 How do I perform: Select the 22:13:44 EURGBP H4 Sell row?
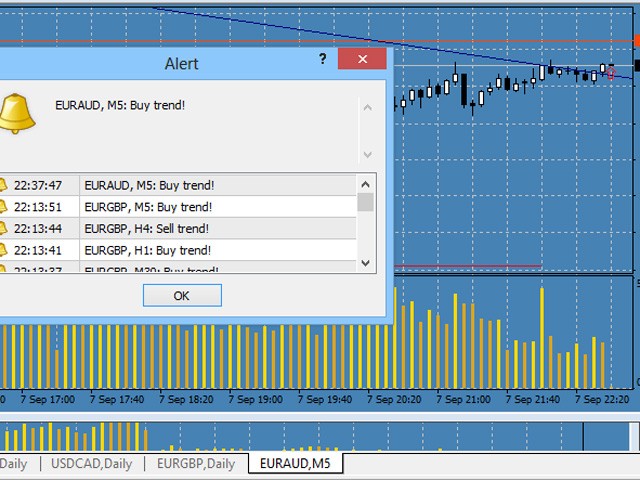[x=178, y=229]
